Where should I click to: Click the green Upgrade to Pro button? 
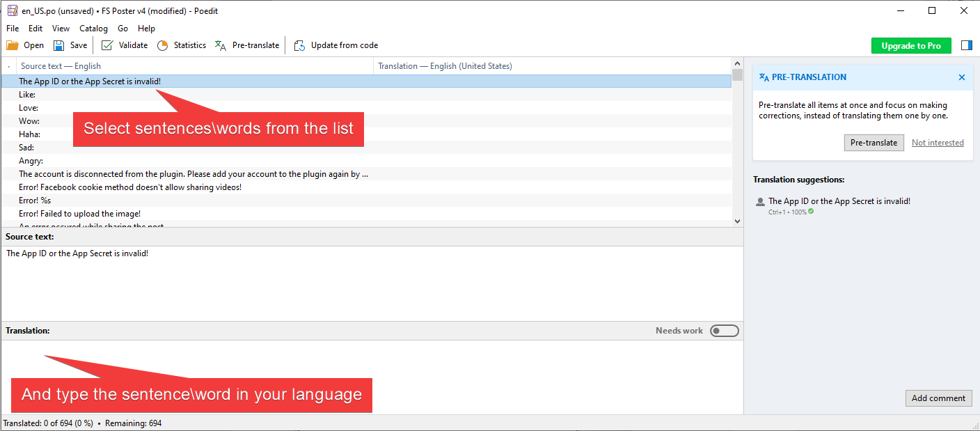[x=911, y=45]
